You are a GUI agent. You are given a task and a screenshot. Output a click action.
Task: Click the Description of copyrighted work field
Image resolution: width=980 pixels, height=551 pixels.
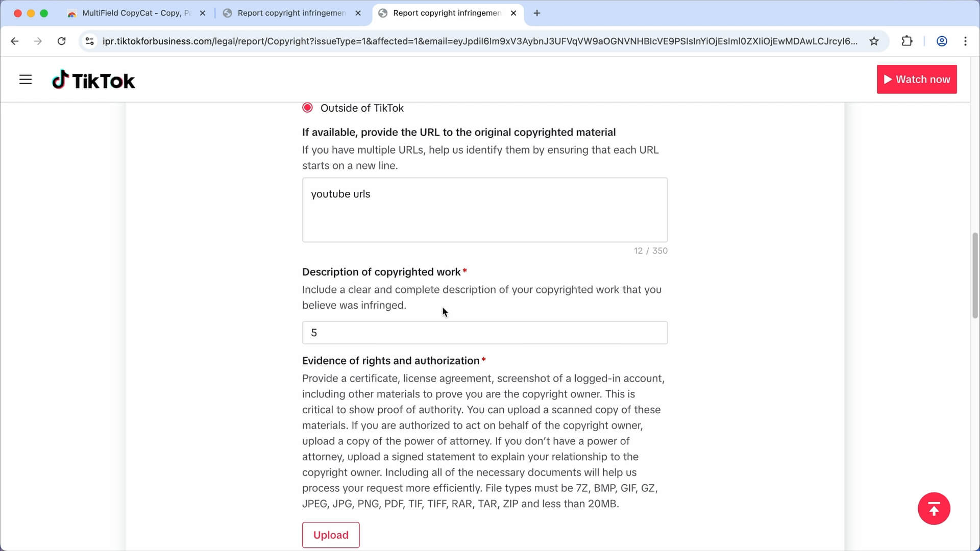(x=484, y=332)
